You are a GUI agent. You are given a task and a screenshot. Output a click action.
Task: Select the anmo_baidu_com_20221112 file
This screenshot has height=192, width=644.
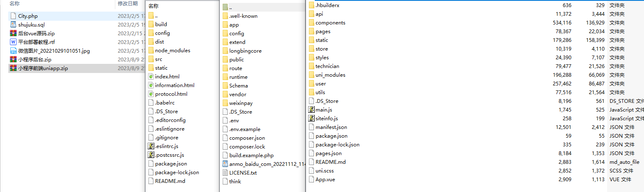tap(267, 164)
